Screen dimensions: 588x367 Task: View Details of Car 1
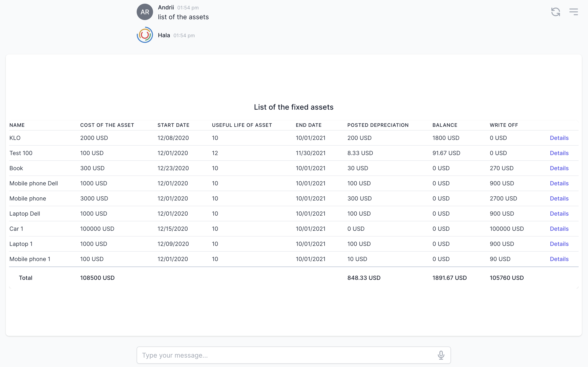tap(559, 229)
